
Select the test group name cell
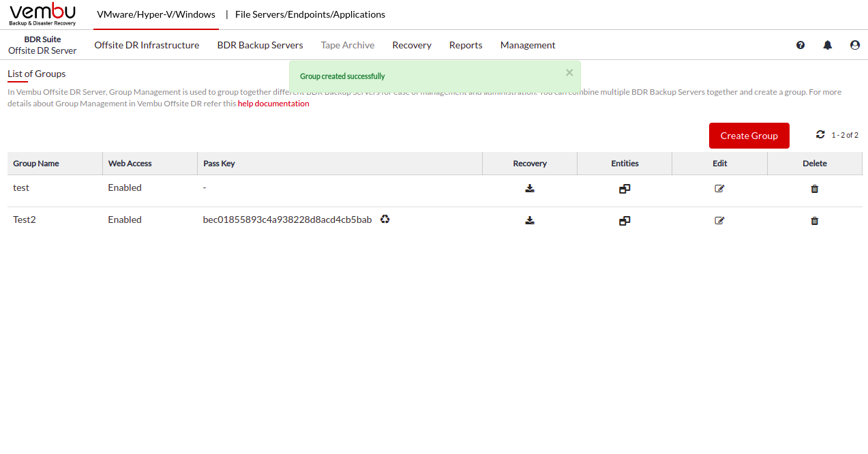21,187
